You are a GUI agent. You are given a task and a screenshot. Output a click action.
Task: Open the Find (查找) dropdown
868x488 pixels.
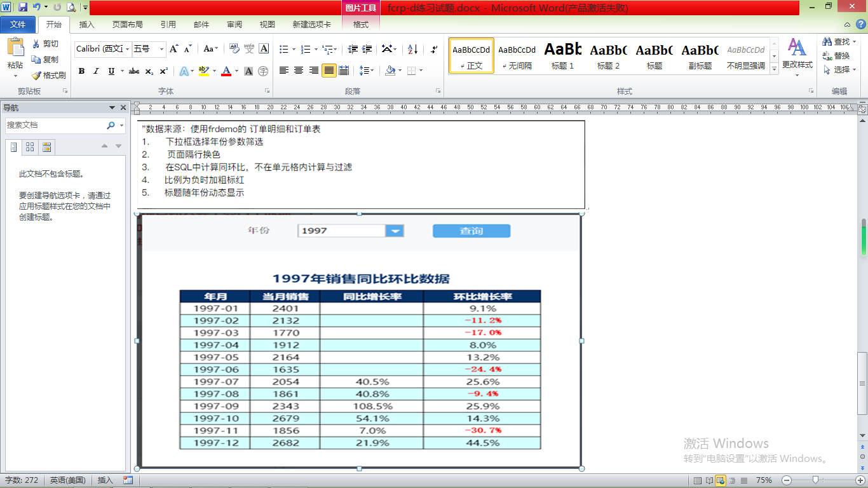click(x=853, y=41)
